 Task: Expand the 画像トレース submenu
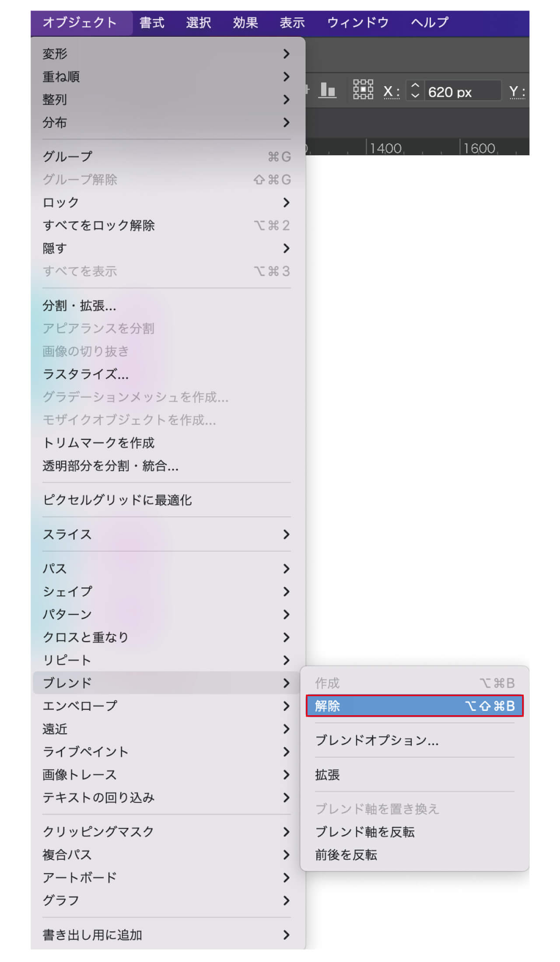[166, 775]
